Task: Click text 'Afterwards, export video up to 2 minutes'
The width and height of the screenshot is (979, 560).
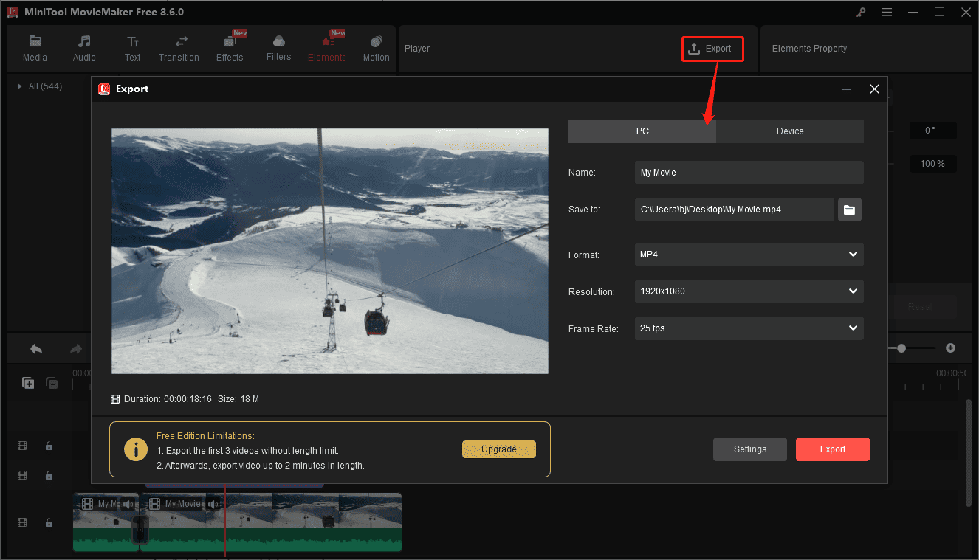Action: pyautogui.click(x=261, y=466)
